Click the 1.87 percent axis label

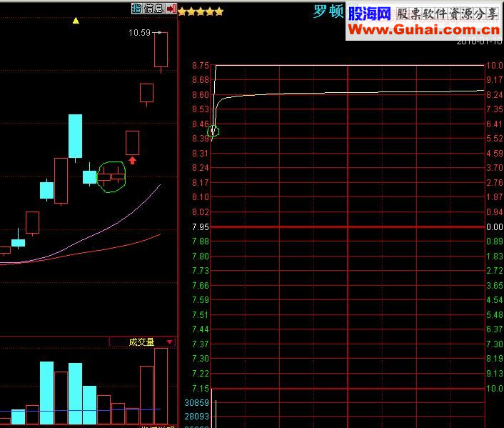[x=495, y=197]
